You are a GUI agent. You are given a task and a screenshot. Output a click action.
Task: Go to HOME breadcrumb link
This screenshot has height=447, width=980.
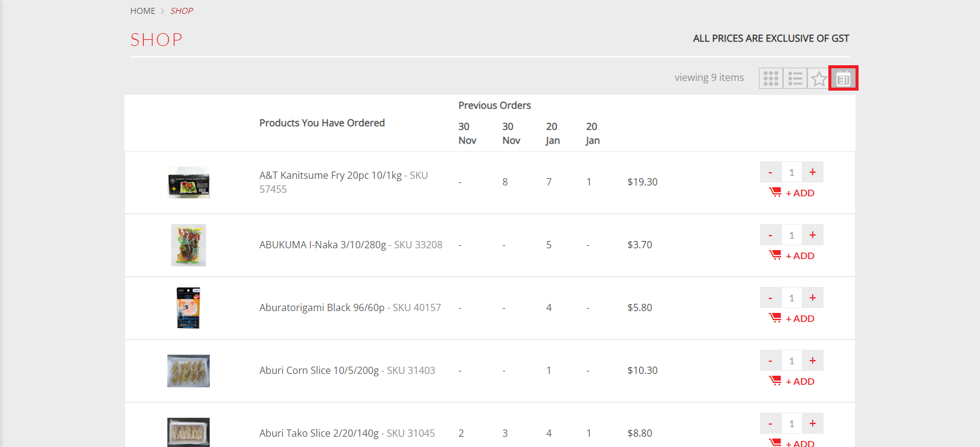click(x=143, y=11)
